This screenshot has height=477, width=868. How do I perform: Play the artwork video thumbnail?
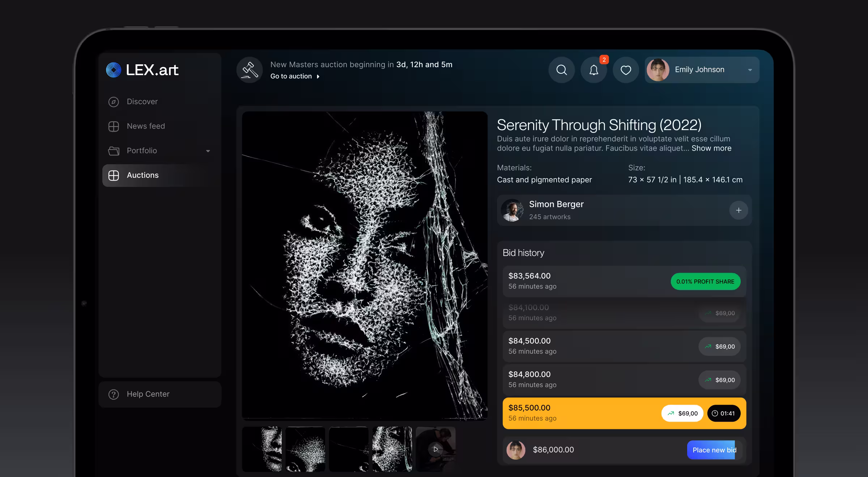point(435,449)
